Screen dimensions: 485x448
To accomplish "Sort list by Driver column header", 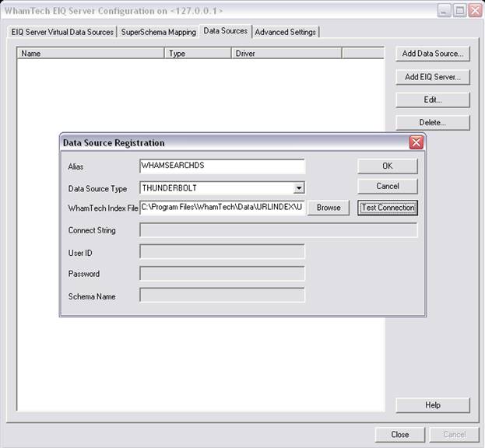I will (x=286, y=54).
